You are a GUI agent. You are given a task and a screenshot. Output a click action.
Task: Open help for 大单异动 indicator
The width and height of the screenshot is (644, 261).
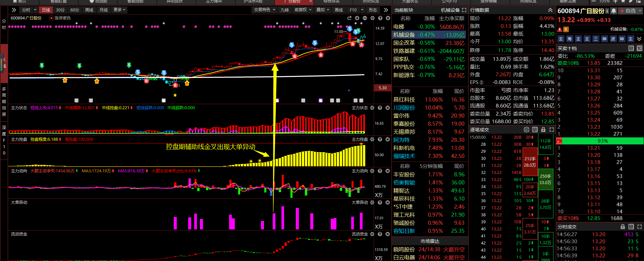(x=380, y=203)
